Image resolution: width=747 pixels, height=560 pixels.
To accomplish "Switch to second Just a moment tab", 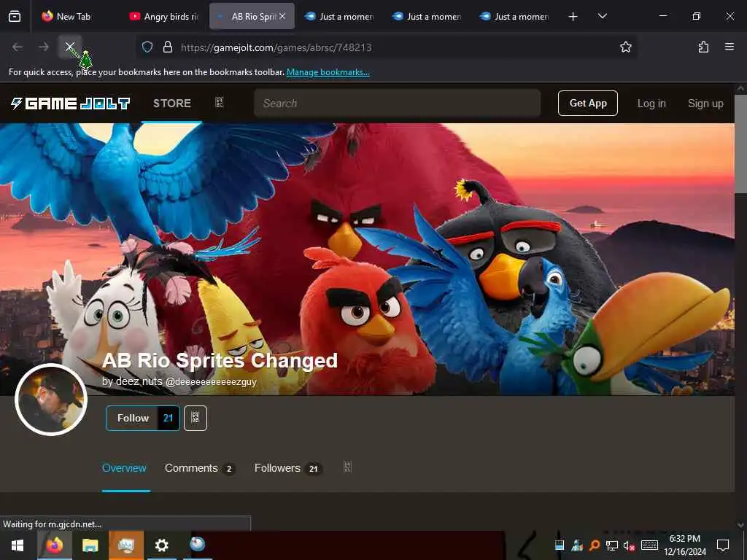I will point(427,17).
